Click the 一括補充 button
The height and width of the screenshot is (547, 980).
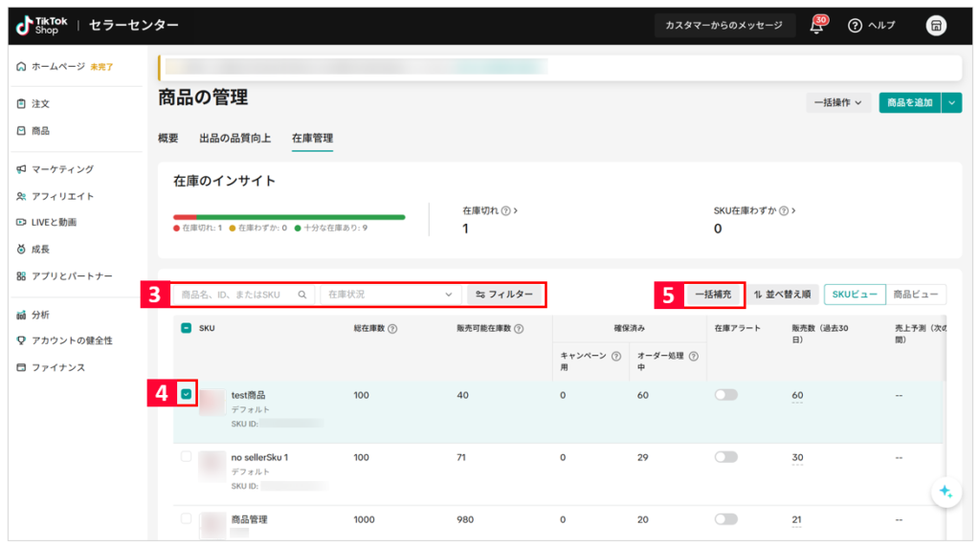point(713,295)
